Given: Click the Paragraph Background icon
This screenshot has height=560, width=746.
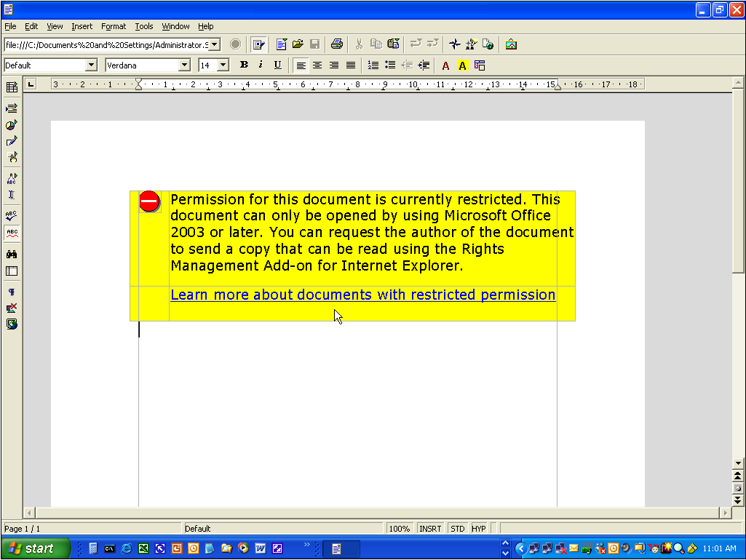Looking at the screenshot, I should click(x=480, y=65).
